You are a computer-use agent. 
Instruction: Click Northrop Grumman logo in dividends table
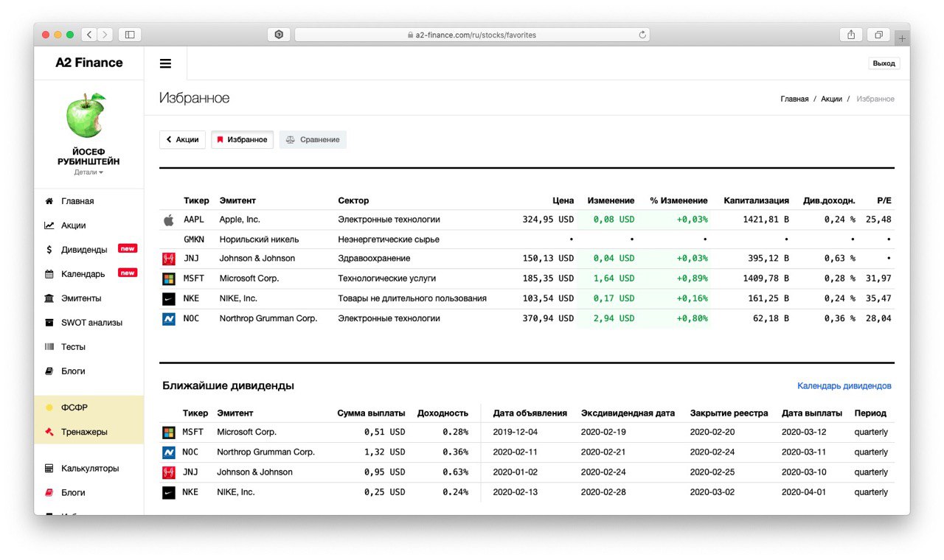coord(168,452)
